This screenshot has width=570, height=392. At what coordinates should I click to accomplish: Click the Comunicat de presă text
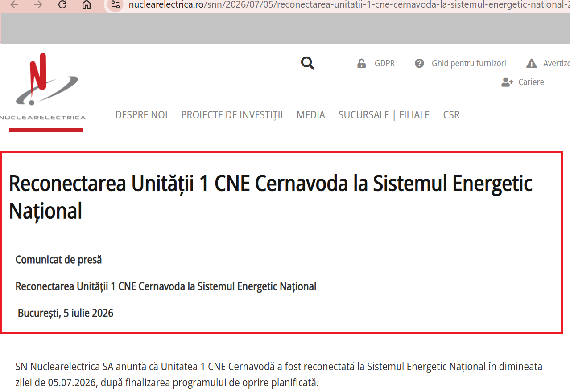click(x=58, y=260)
